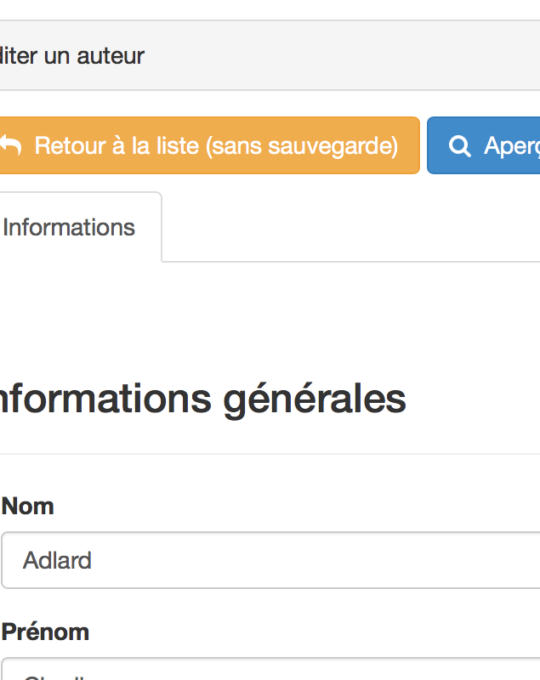The image size is (540, 680).
Task: Focus the Nom input field
Action: pyautogui.click(x=271, y=560)
